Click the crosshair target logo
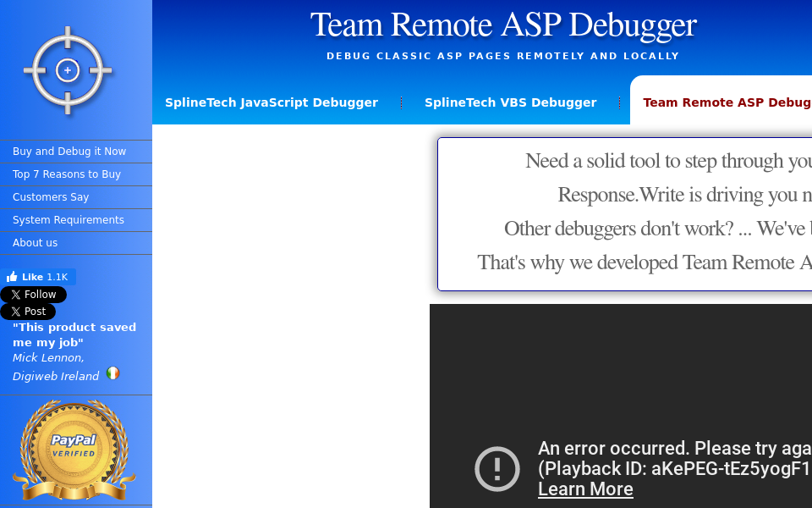 pyautogui.click(x=66, y=69)
